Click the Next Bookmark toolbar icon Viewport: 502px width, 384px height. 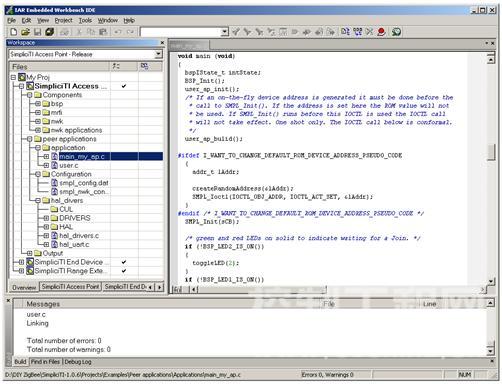[x=307, y=32]
